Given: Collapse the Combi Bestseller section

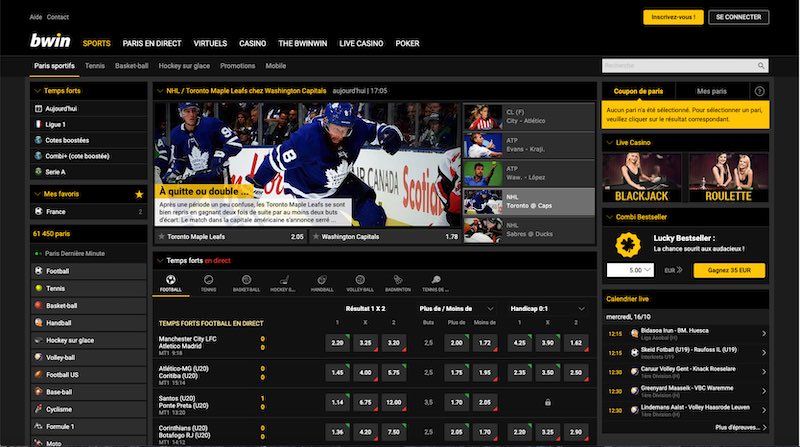Looking at the screenshot, I should tap(609, 217).
